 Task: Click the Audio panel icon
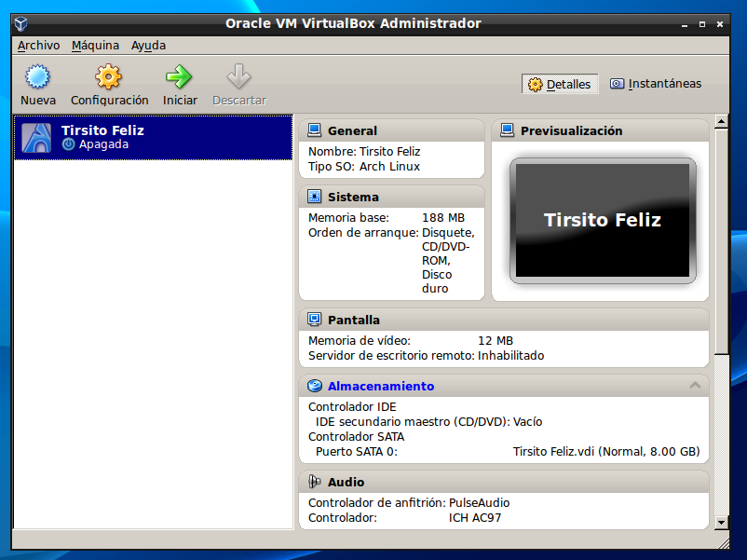click(316, 482)
